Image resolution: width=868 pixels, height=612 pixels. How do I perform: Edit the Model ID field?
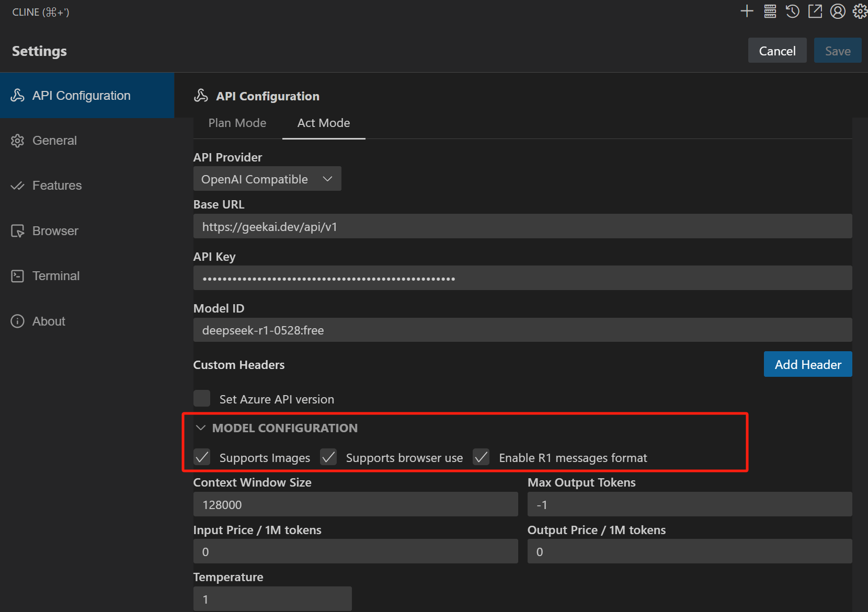(x=523, y=330)
